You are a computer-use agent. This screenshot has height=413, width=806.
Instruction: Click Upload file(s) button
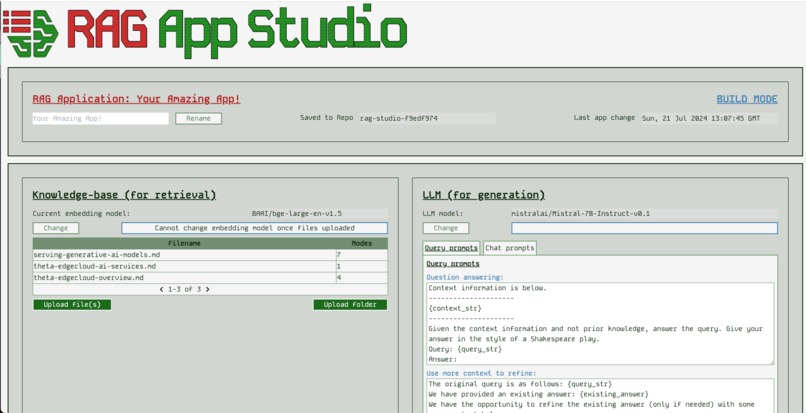click(x=72, y=304)
